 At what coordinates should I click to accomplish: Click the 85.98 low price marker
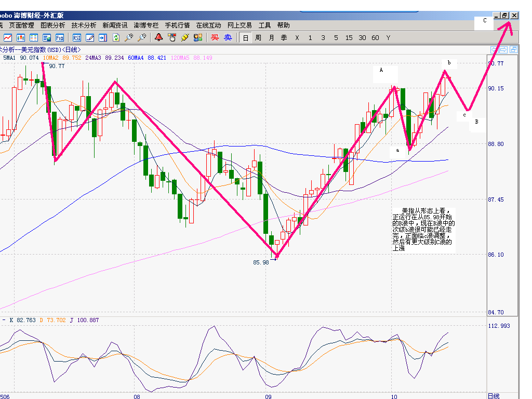tap(261, 262)
